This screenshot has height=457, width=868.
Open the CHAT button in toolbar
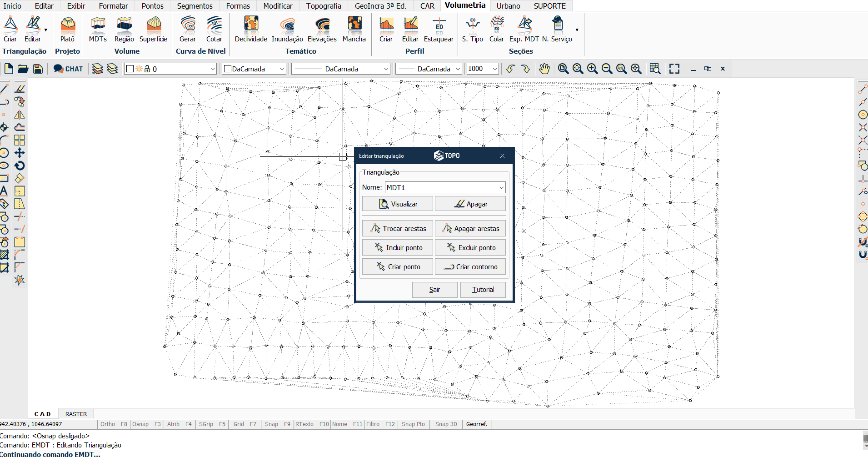(68, 69)
